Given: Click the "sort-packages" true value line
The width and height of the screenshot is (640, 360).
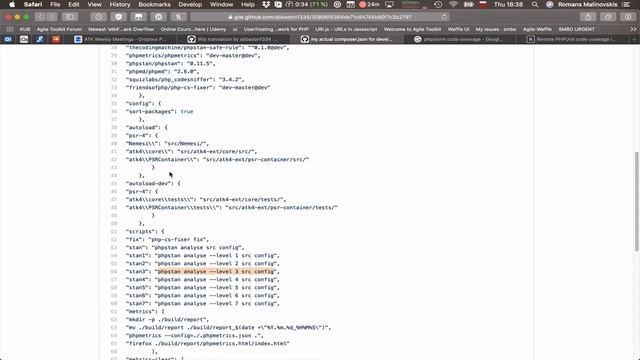Looking at the screenshot, I should (x=160, y=111).
